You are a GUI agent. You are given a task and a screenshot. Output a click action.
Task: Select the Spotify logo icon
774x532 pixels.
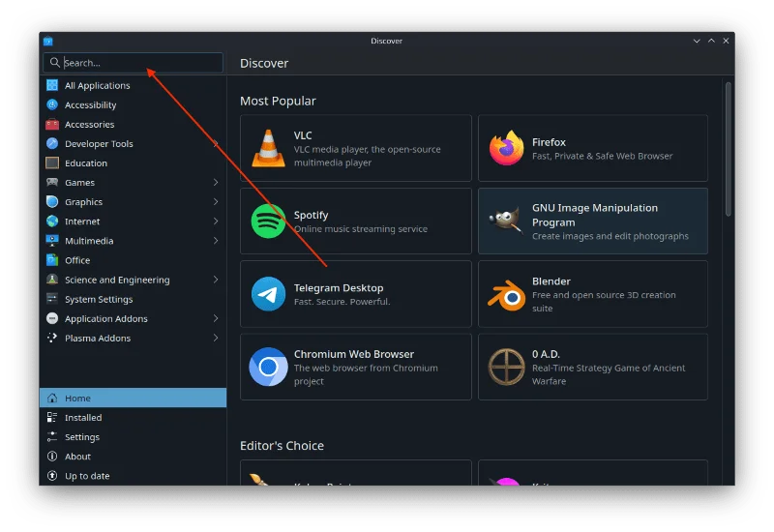tap(268, 222)
